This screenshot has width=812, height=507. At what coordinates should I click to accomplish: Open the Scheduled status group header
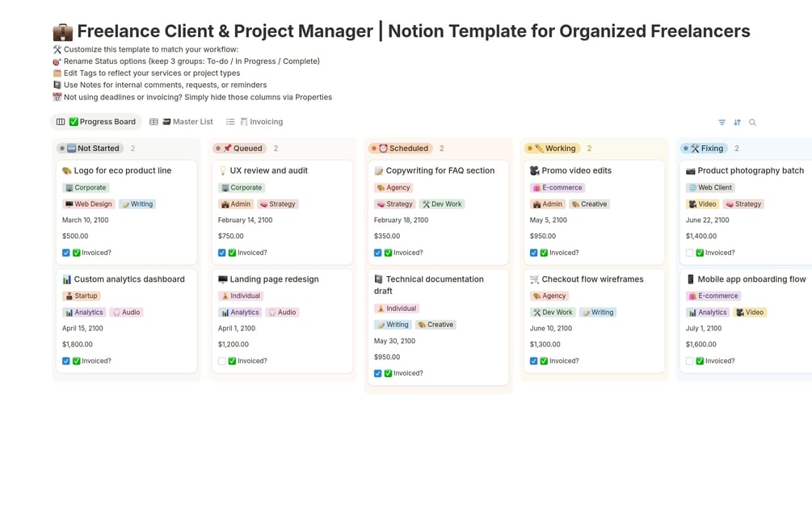click(402, 149)
